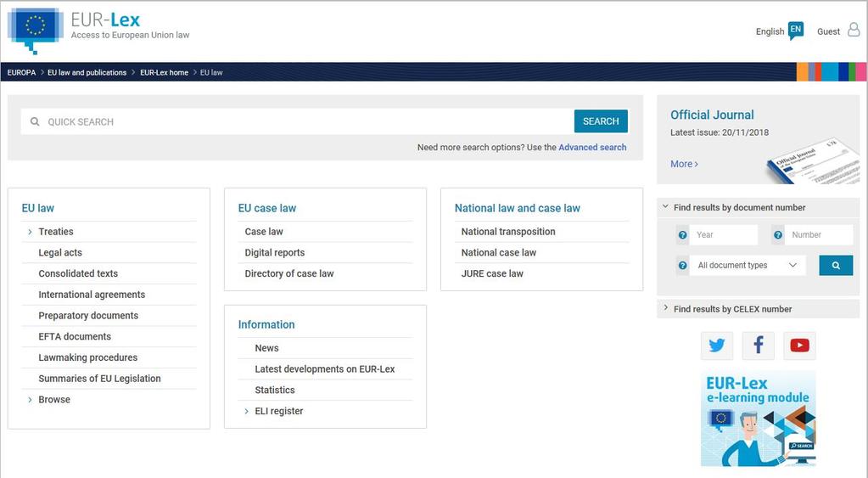Open Statistics under Information
868x478 pixels.
point(275,391)
